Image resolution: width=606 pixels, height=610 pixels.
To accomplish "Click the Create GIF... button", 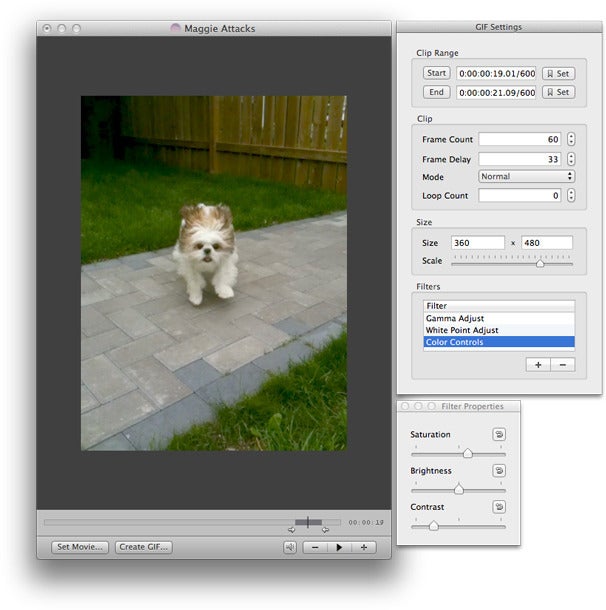I will tap(144, 547).
